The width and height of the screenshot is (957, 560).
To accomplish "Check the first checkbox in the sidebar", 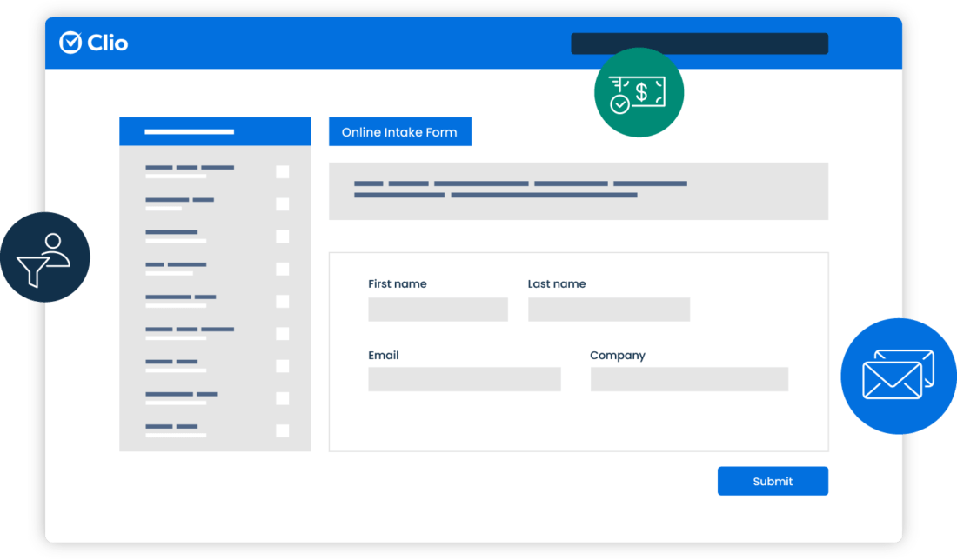I will [282, 172].
